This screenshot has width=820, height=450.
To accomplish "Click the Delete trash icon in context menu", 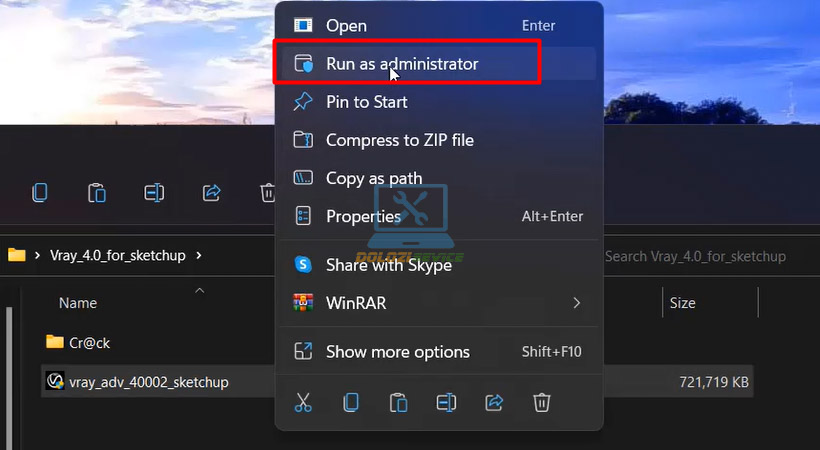I will pos(541,402).
